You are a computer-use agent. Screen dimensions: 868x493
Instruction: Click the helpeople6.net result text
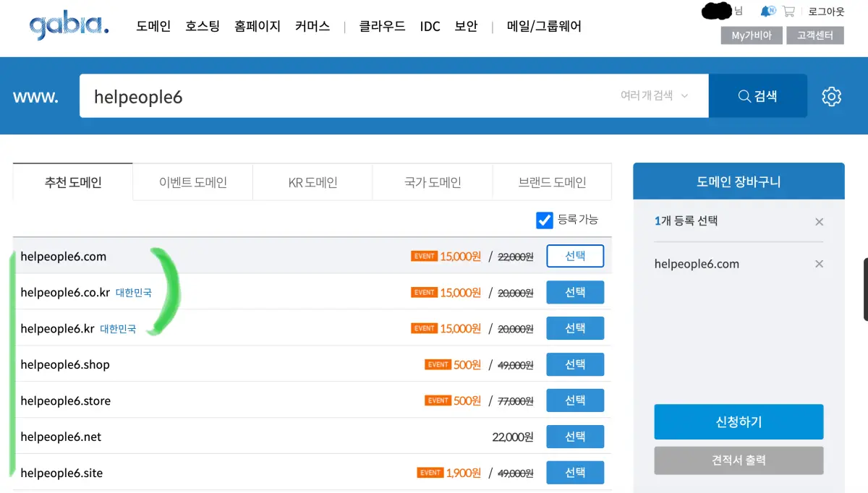pyautogui.click(x=61, y=437)
